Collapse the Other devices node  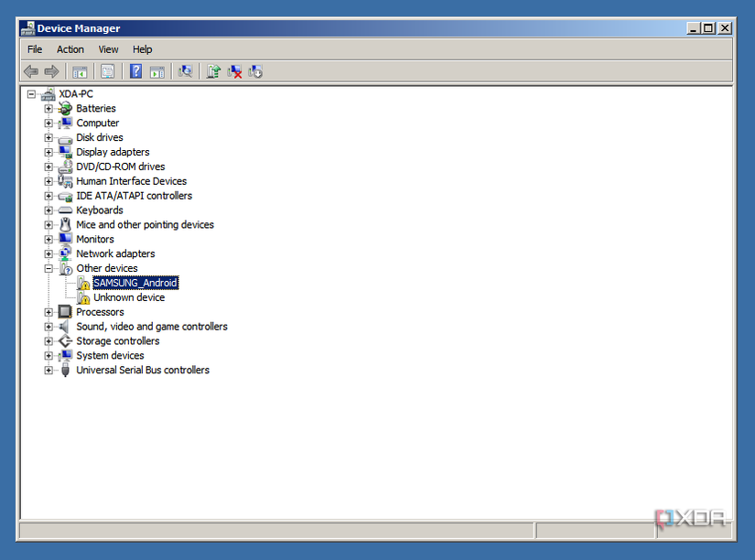[x=49, y=269]
